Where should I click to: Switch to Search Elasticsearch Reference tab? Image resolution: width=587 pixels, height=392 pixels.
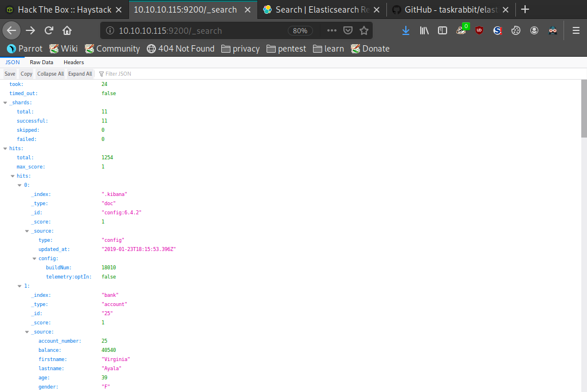pos(322,10)
